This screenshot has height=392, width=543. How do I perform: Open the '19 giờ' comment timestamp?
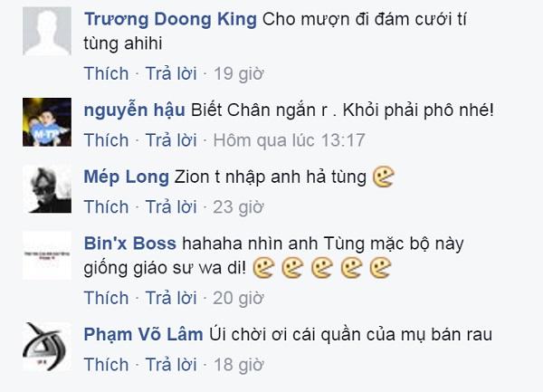click(239, 73)
